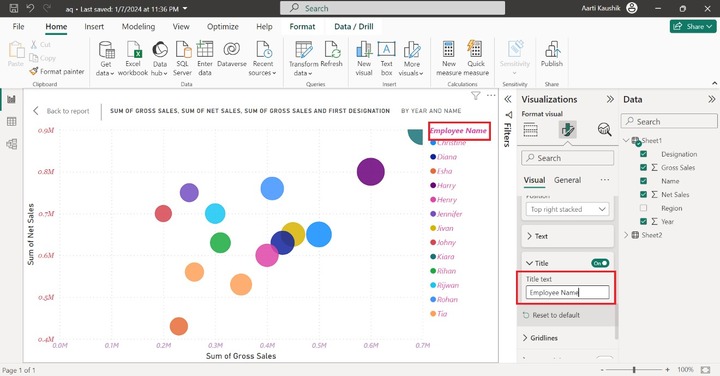720x376 pixels.
Task: Switch to Optimize ribbon tab
Action: (x=223, y=27)
